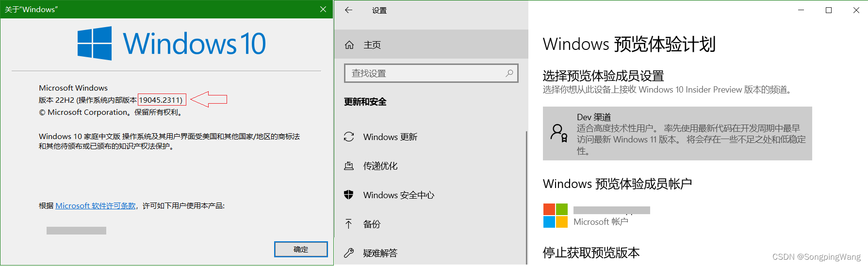
Task: Click the Windows 安全中心 shield icon
Action: pyautogui.click(x=349, y=195)
